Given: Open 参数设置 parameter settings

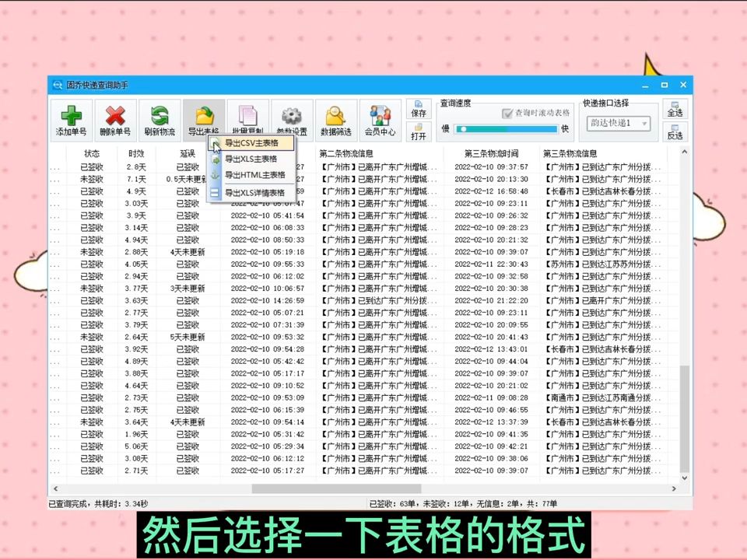Looking at the screenshot, I should pos(291,118).
